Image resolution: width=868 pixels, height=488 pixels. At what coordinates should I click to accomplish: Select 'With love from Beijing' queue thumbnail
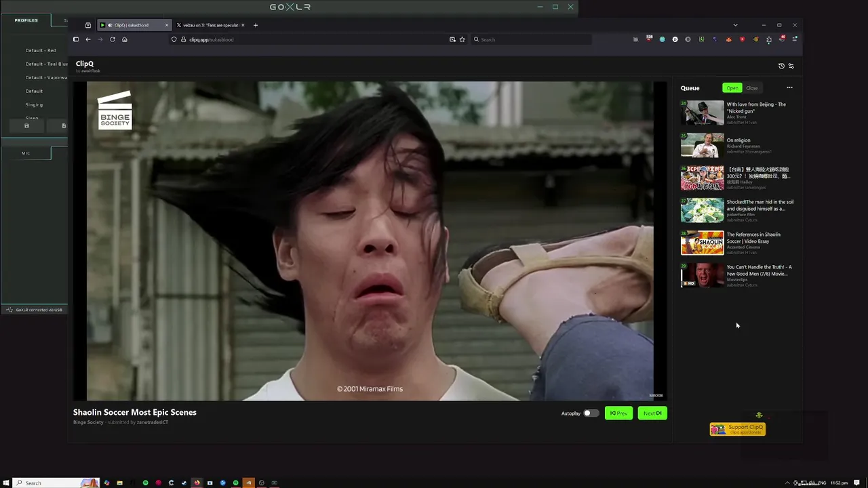coord(703,113)
